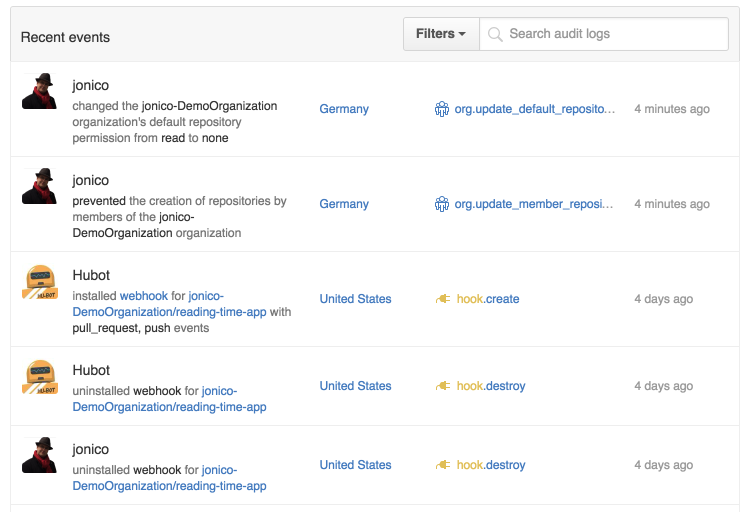Click the Hubot avatar on the webhook install event
Image resolution: width=752 pixels, height=512 pixels.
(x=39, y=282)
